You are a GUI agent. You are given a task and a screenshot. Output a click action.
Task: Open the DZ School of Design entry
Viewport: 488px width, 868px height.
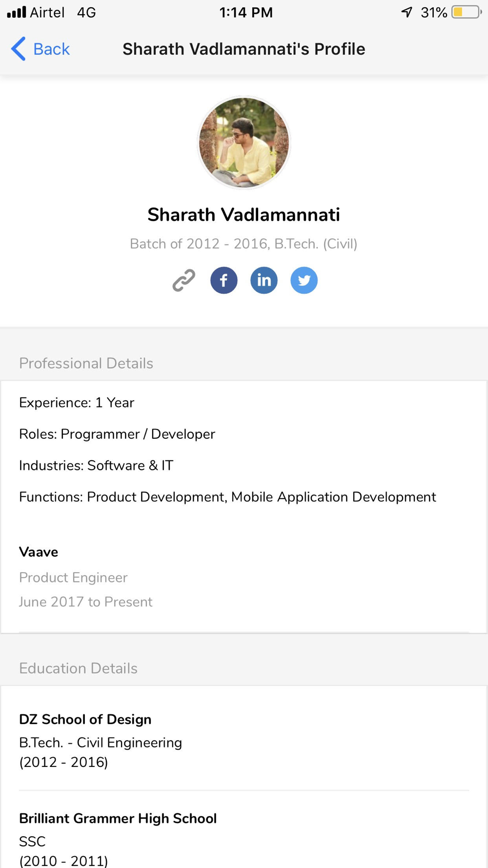click(85, 720)
